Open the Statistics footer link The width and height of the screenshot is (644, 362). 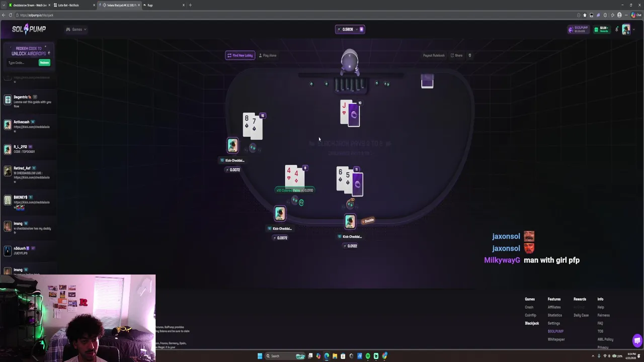[554, 315]
